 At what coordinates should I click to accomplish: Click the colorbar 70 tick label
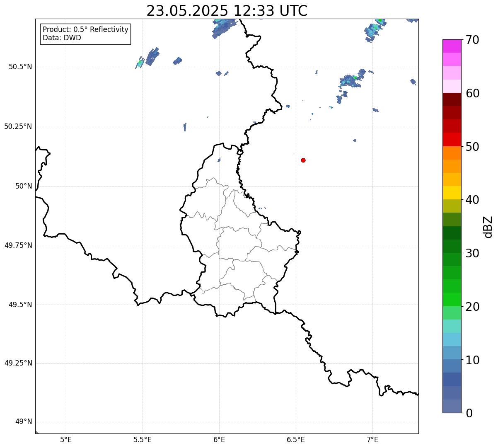(472, 40)
